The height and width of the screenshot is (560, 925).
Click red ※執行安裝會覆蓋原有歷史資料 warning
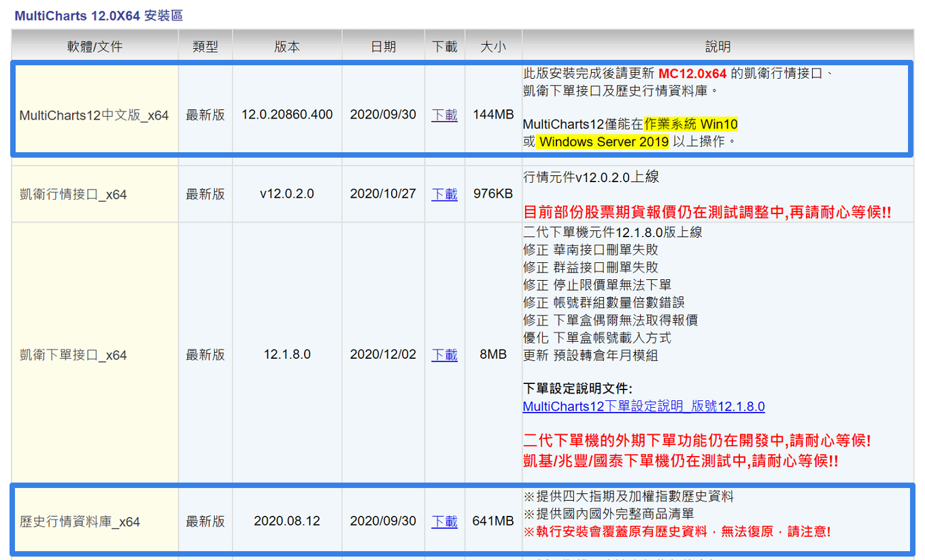677,531
